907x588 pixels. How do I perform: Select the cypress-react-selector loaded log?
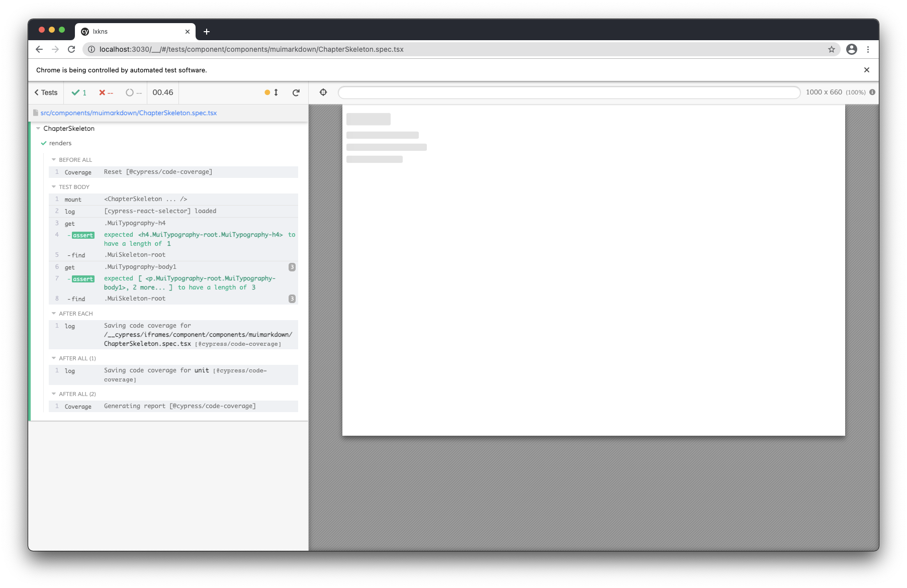coord(173,211)
